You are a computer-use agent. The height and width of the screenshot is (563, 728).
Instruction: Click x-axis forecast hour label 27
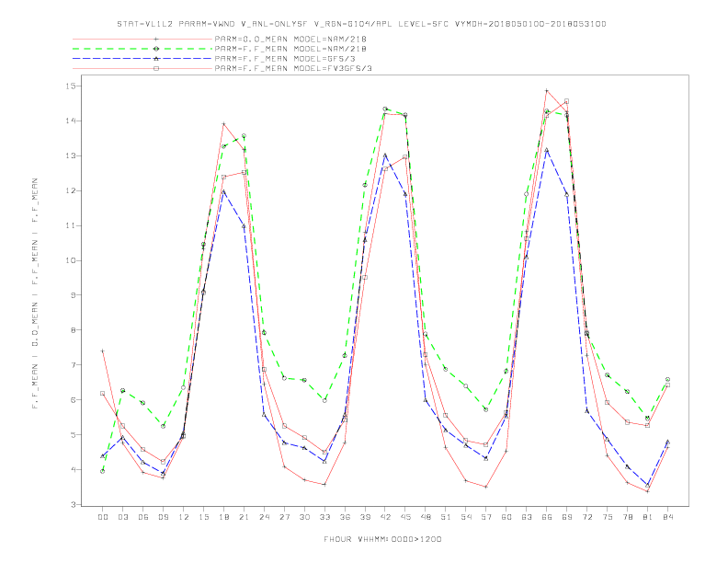point(284,517)
